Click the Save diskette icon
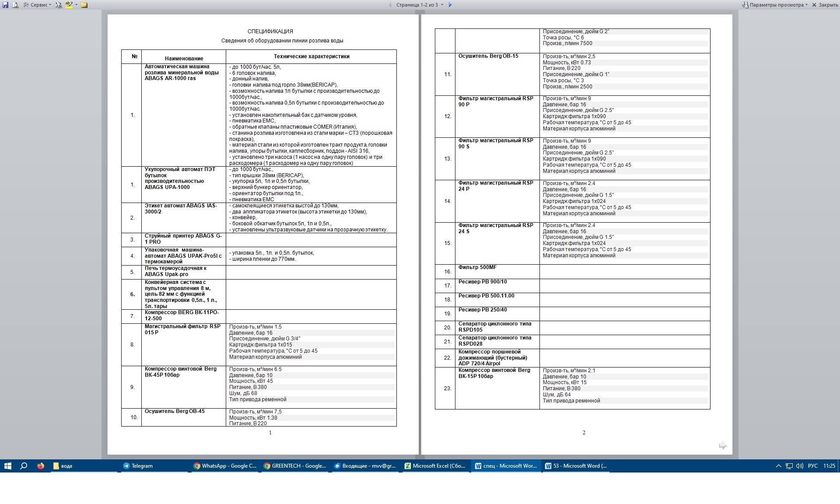840x504 pixels. click(x=5, y=5)
